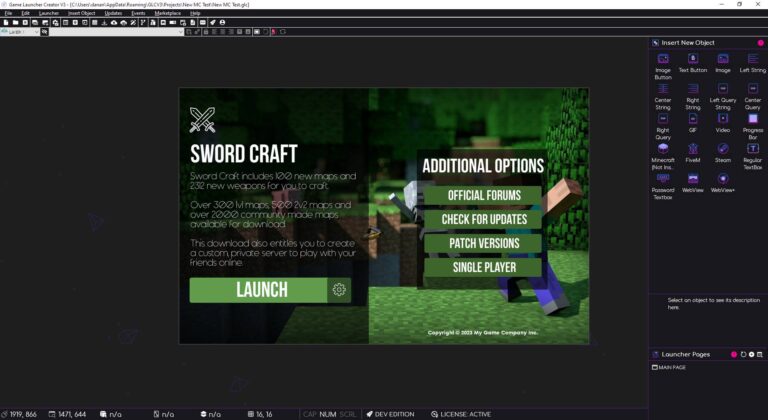This screenshot has width=768, height=420.
Task: Open the Updates menu
Action: pyautogui.click(x=113, y=13)
